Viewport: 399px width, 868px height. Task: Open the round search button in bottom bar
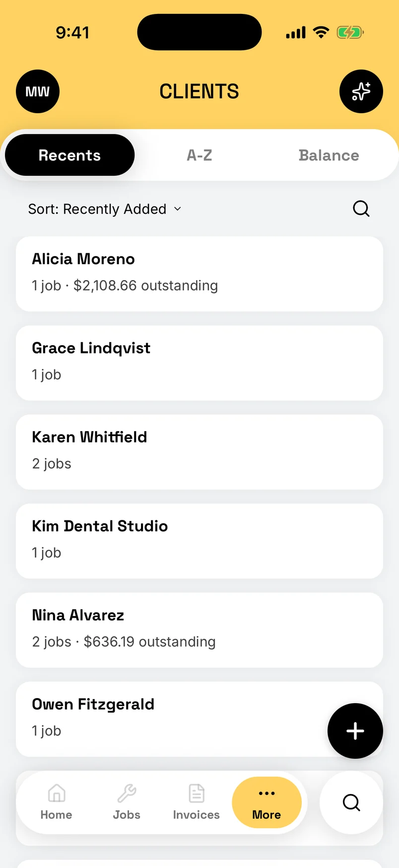click(x=351, y=802)
